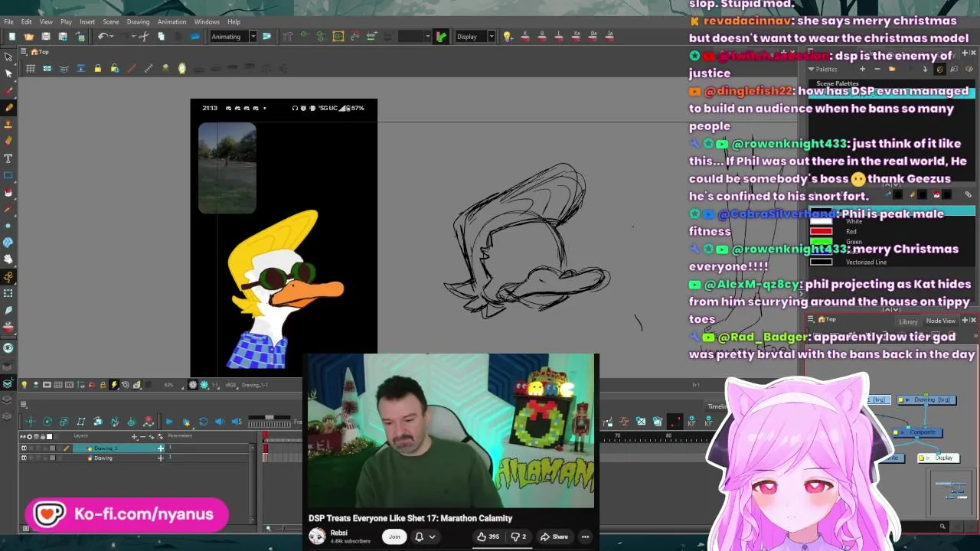The width and height of the screenshot is (980, 551).
Task: Toggle Sound Scrubbing in timeline toolbar
Action: coord(237,422)
